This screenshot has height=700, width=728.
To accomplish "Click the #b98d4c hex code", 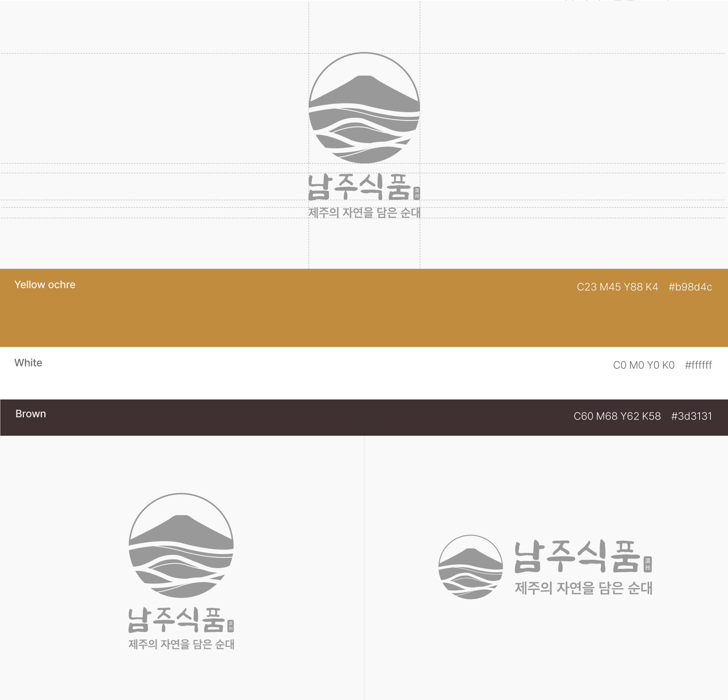I will tap(690, 287).
